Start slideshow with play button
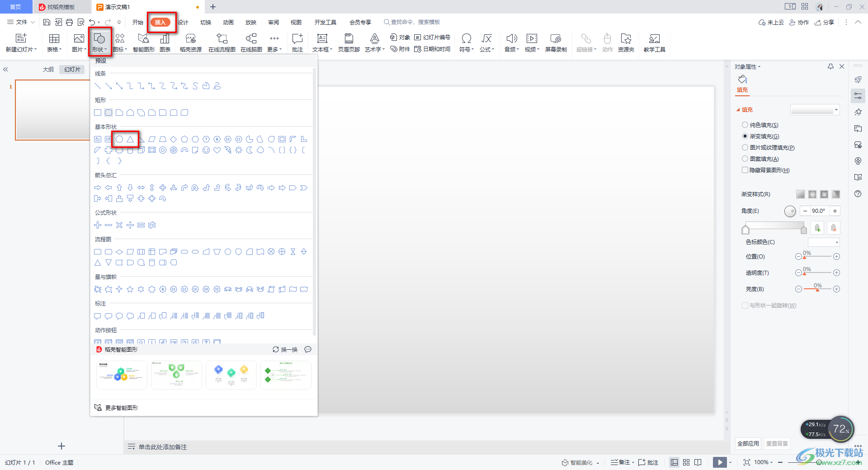Screen dimensions: 868x470 [720, 462]
